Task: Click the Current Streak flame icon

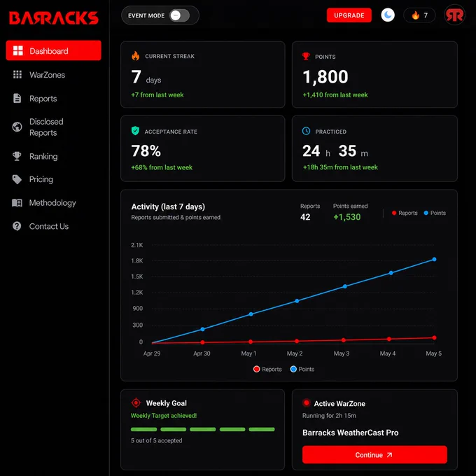Action: coord(135,56)
